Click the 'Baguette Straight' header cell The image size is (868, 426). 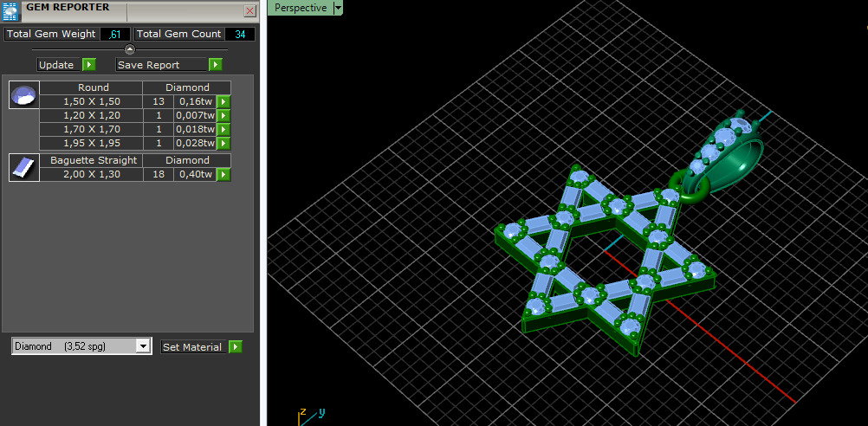click(x=91, y=160)
